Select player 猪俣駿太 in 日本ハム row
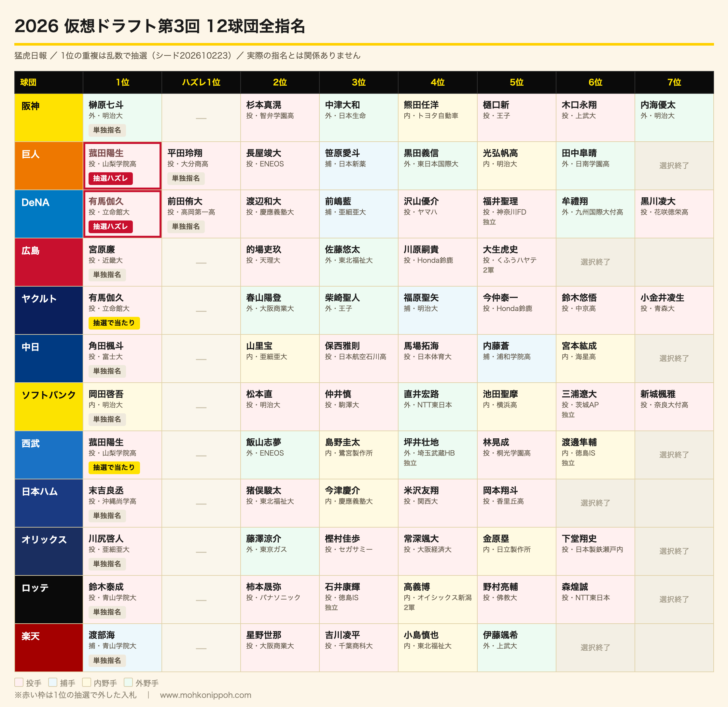The width and height of the screenshot is (728, 707). [x=280, y=503]
